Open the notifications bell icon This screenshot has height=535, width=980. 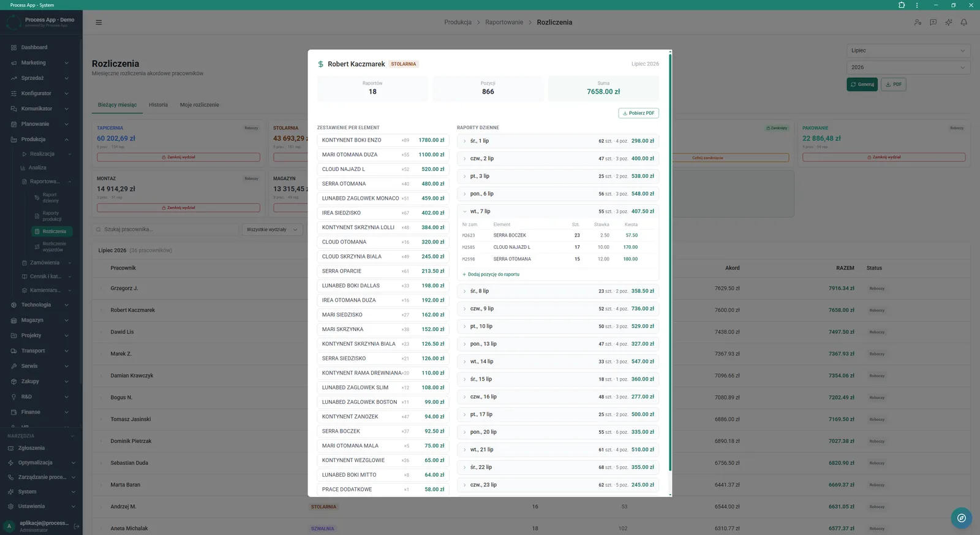pos(963,22)
